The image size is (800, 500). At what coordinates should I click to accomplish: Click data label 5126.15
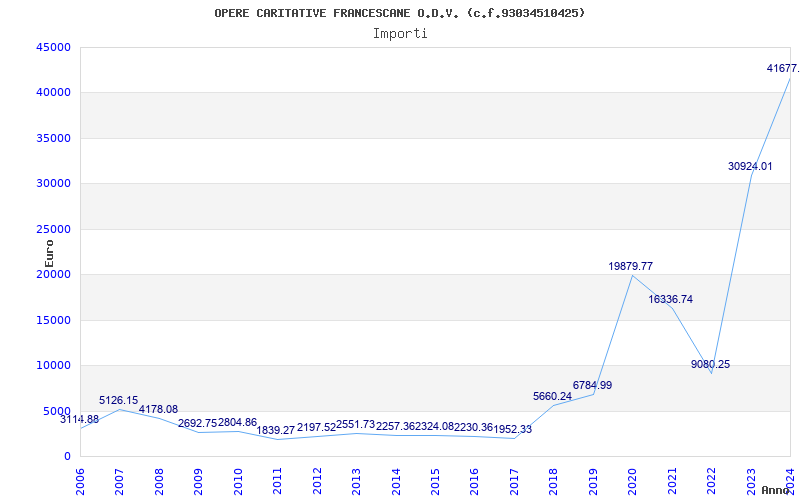coord(119,401)
